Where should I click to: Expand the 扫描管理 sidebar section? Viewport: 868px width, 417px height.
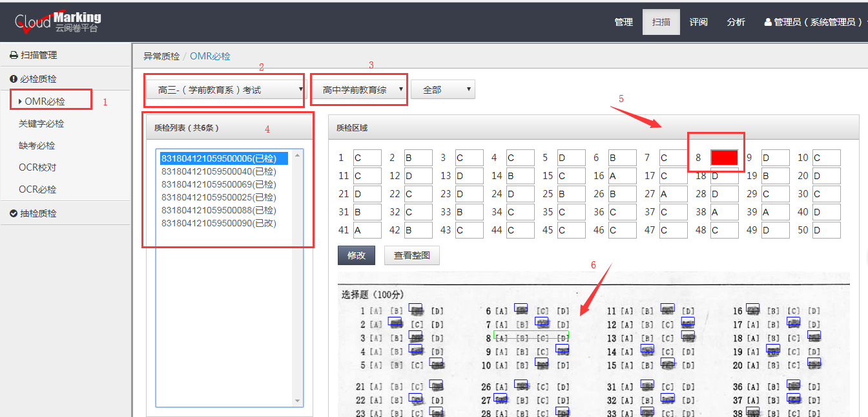pyautogui.click(x=65, y=56)
